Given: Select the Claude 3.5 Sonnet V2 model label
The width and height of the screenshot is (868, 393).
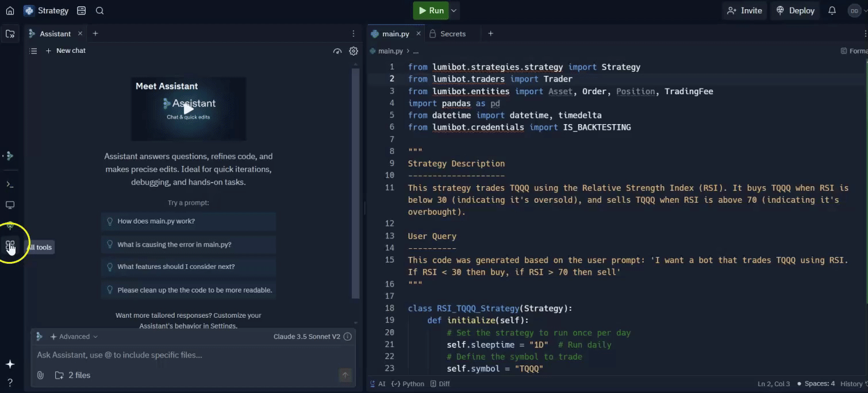Looking at the screenshot, I should (307, 337).
